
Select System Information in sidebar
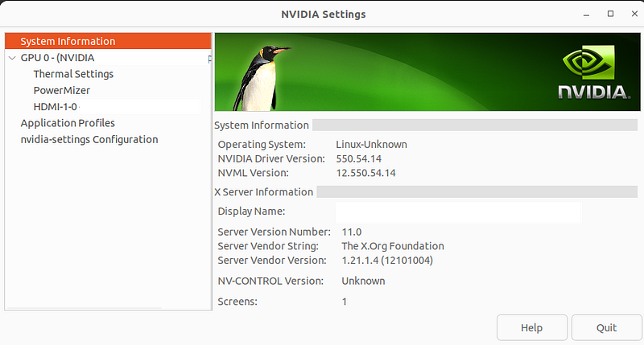108,41
